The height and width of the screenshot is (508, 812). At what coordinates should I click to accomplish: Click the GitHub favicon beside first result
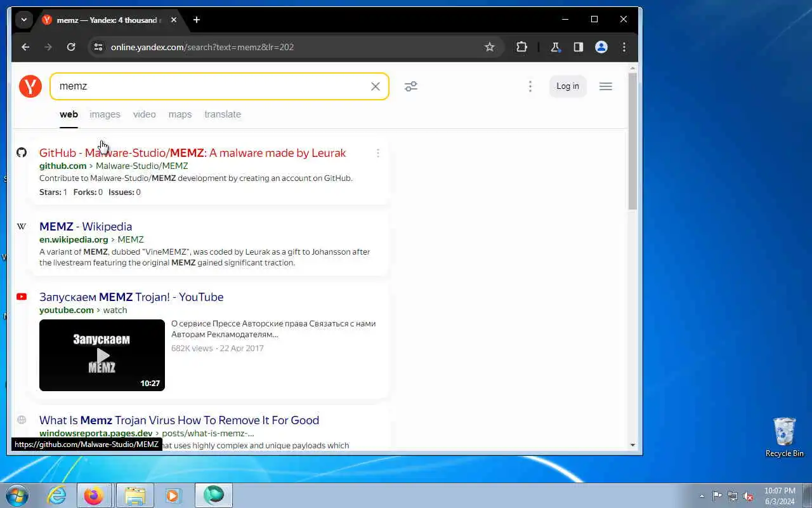click(22, 152)
